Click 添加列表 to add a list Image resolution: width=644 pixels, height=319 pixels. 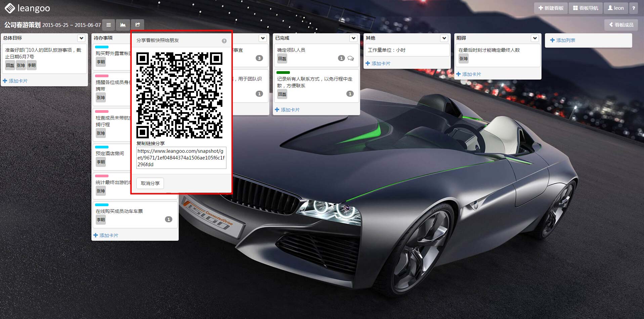563,40
